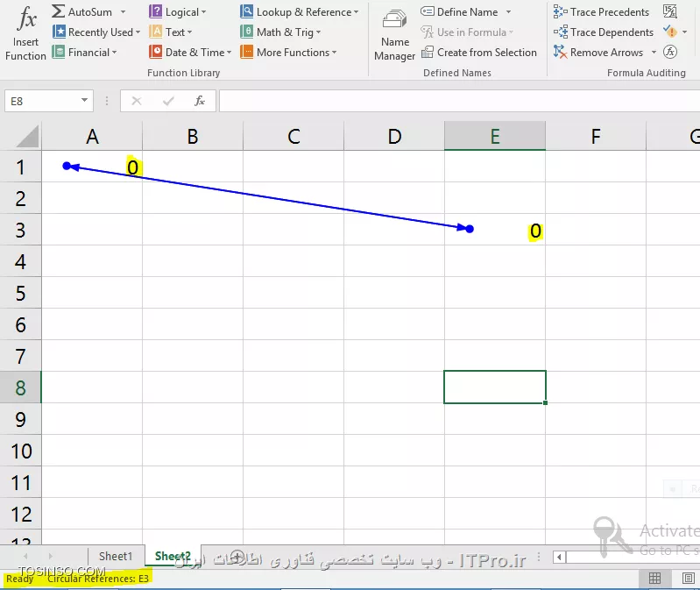Click Recently Used star icon

point(59,32)
